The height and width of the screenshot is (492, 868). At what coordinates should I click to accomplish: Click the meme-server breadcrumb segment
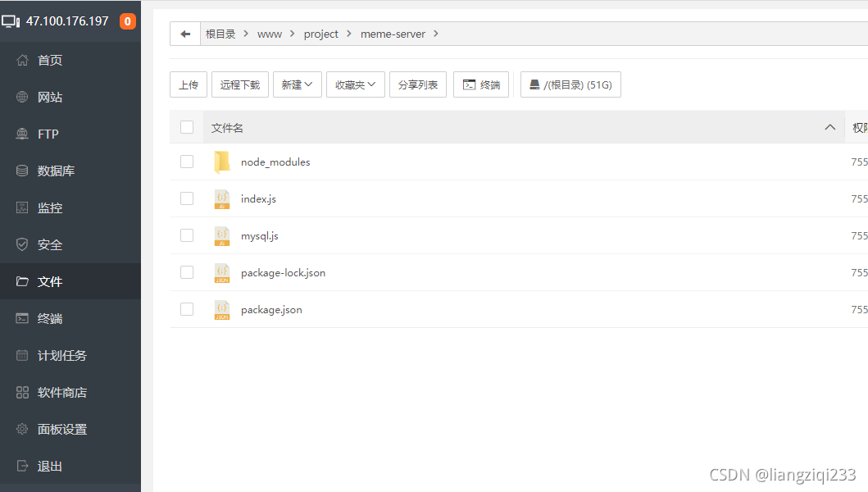click(x=393, y=34)
